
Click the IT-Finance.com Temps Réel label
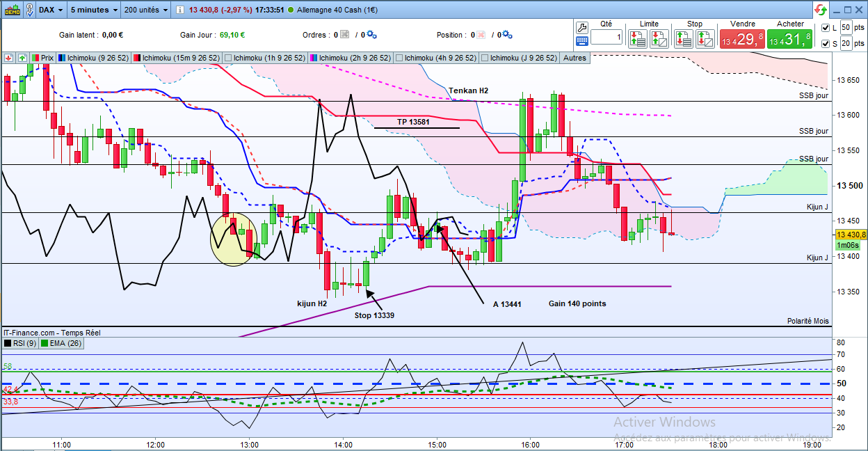click(51, 333)
